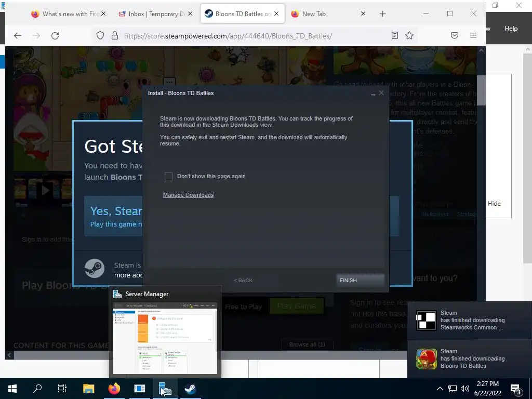Open the Pocket save icon
This screenshot has width=532, height=399.
(455, 35)
